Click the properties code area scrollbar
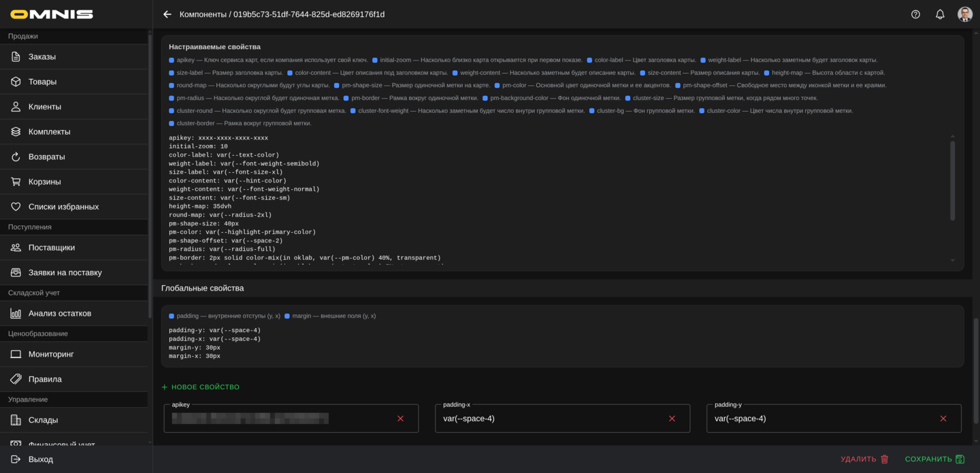Viewport: 980px width, 473px height. click(x=952, y=180)
